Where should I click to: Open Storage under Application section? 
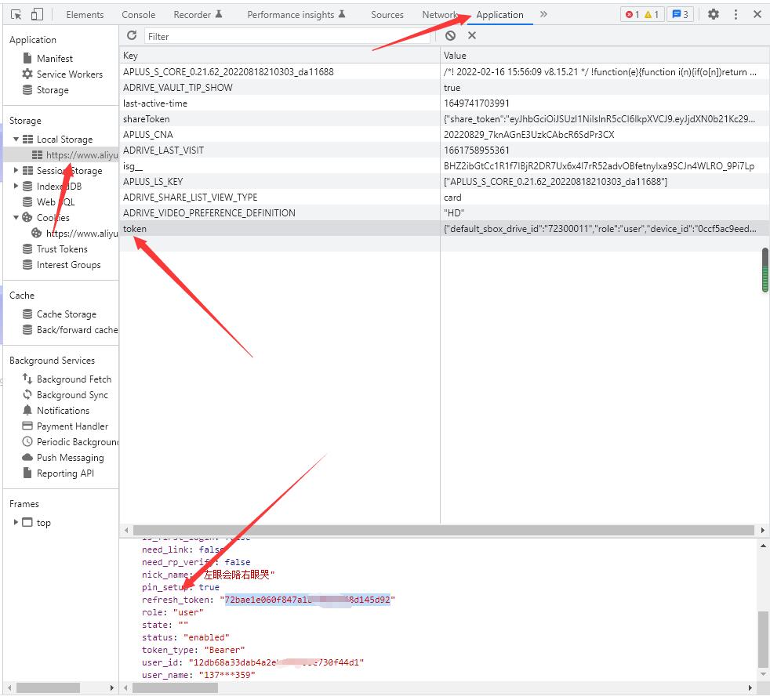[53, 90]
